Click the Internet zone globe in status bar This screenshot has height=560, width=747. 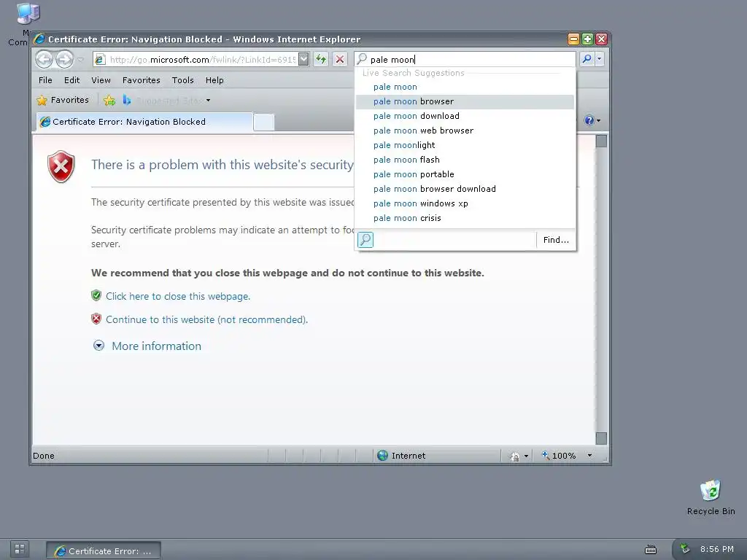coord(382,455)
